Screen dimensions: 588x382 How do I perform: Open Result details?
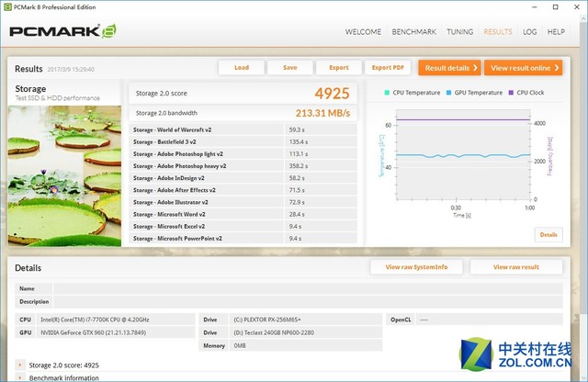pyautogui.click(x=449, y=68)
